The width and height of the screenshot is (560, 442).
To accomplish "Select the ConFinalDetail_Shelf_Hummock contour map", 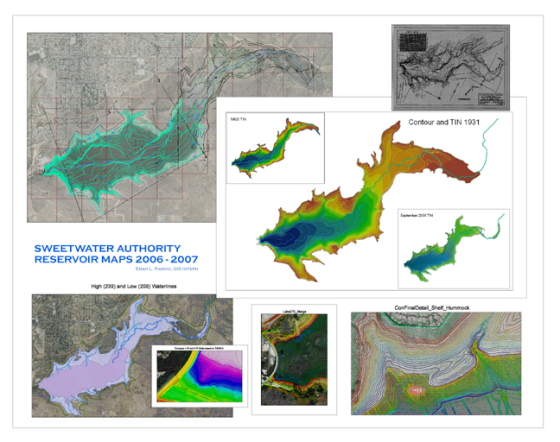I will (x=436, y=363).
